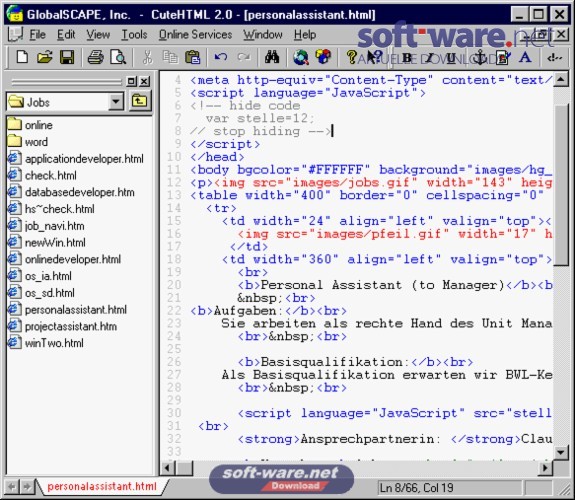The image size is (575, 500).
Task: Open the Help menu
Action: point(305,34)
